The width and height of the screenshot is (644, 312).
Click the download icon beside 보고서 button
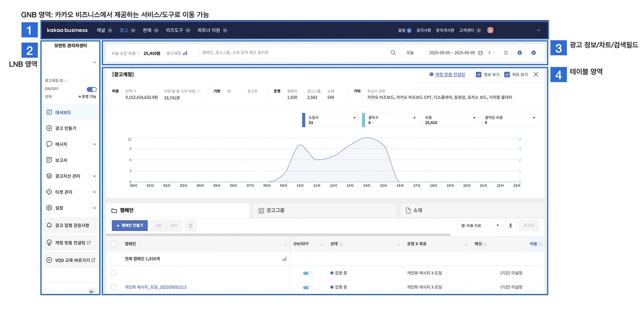click(x=510, y=225)
